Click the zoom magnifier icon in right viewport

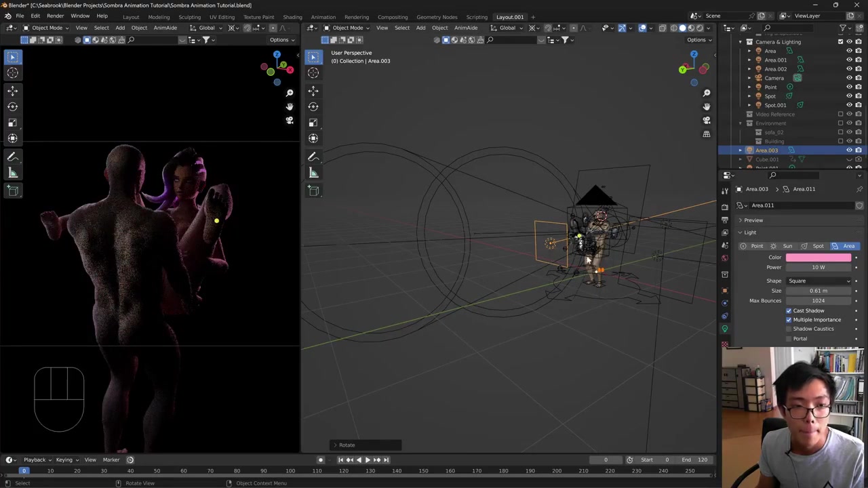click(x=707, y=93)
